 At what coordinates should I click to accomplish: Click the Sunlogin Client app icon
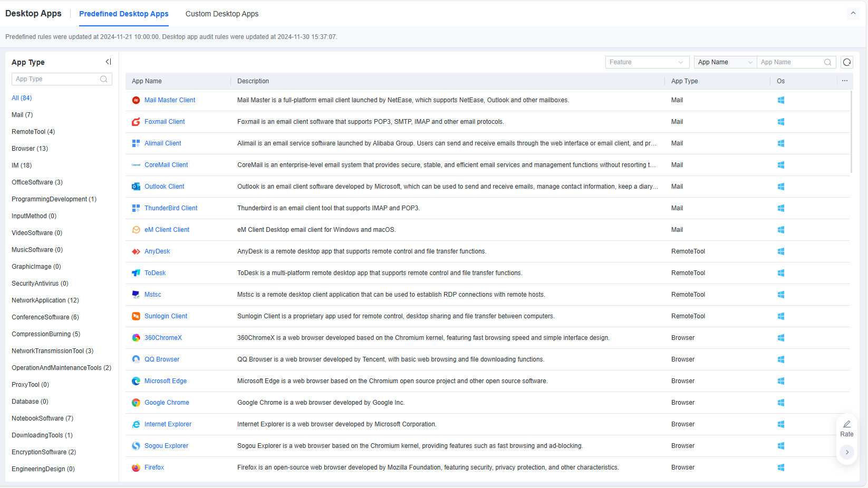(136, 316)
